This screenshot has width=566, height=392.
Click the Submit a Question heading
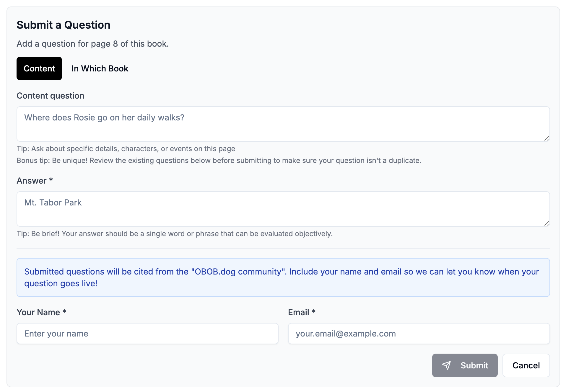(x=64, y=25)
